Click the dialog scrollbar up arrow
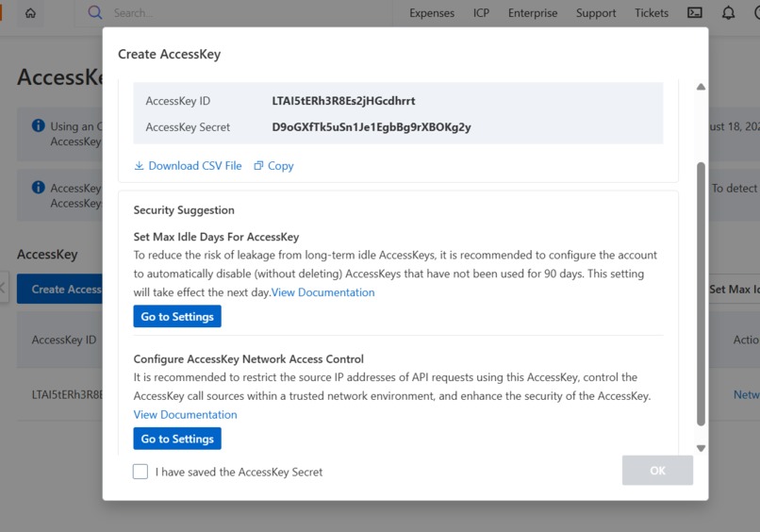 tap(701, 87)
